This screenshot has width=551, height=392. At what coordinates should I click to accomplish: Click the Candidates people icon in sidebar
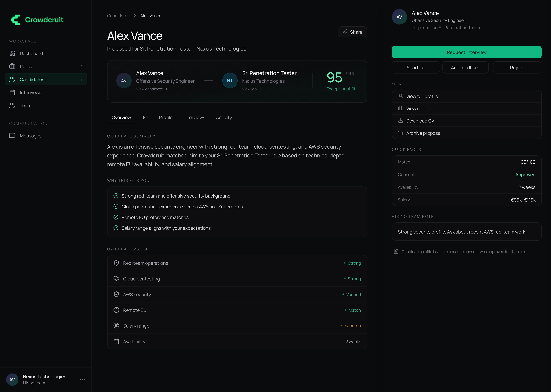12,79
